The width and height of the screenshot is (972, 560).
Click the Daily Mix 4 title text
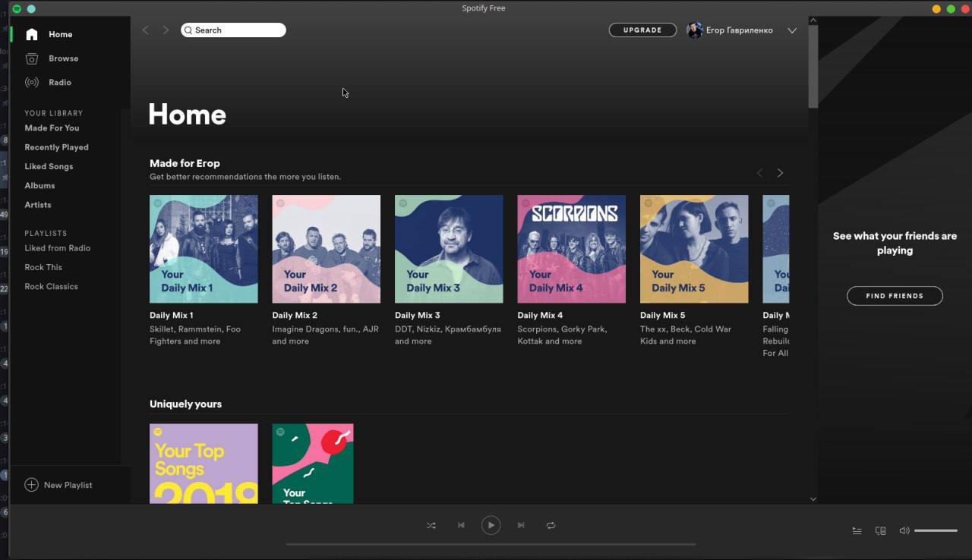[541, 315]
